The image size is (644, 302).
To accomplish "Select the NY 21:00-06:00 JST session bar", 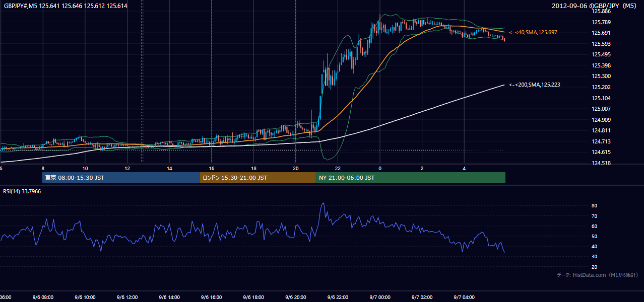I will pyautogui.click(x=411, y=178).
